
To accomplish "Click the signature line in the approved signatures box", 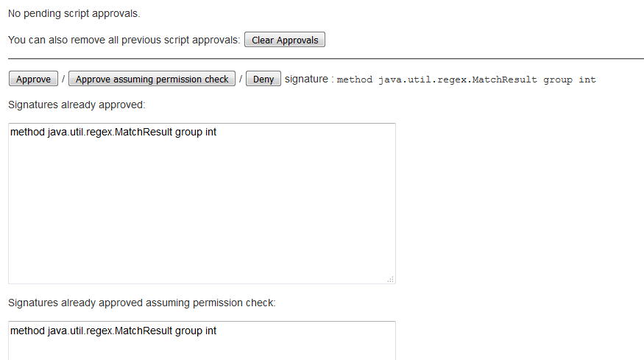I will pyautogui.click(x=113, y=133).
